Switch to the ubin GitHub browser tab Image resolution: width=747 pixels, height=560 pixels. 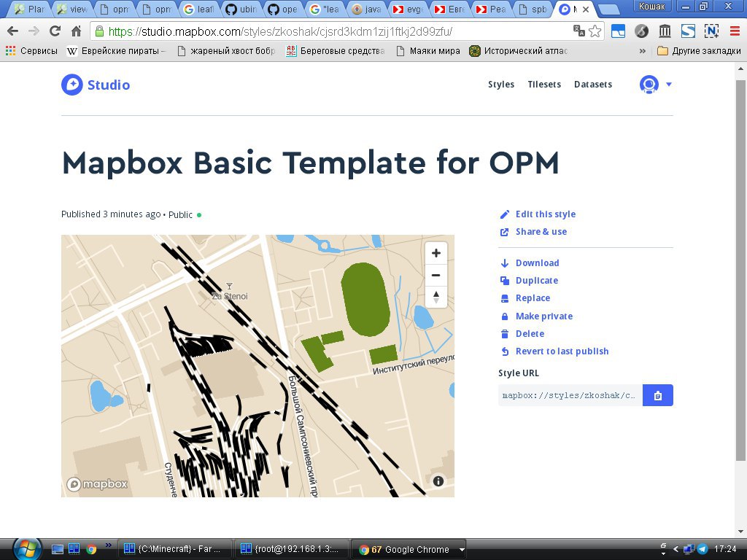tap(241, 9)
